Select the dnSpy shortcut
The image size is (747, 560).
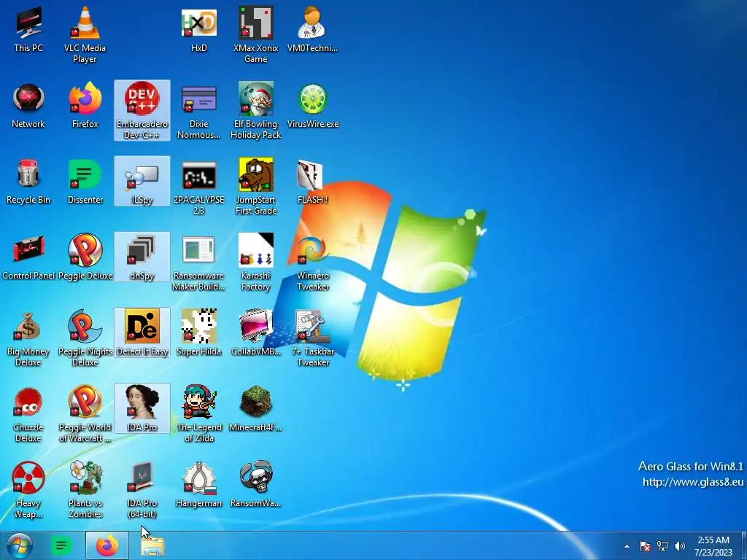[x=142, y=257]
